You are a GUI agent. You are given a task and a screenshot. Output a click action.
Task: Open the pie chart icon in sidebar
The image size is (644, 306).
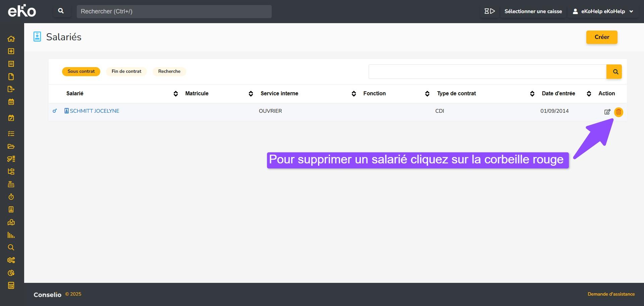click(11, 273)
